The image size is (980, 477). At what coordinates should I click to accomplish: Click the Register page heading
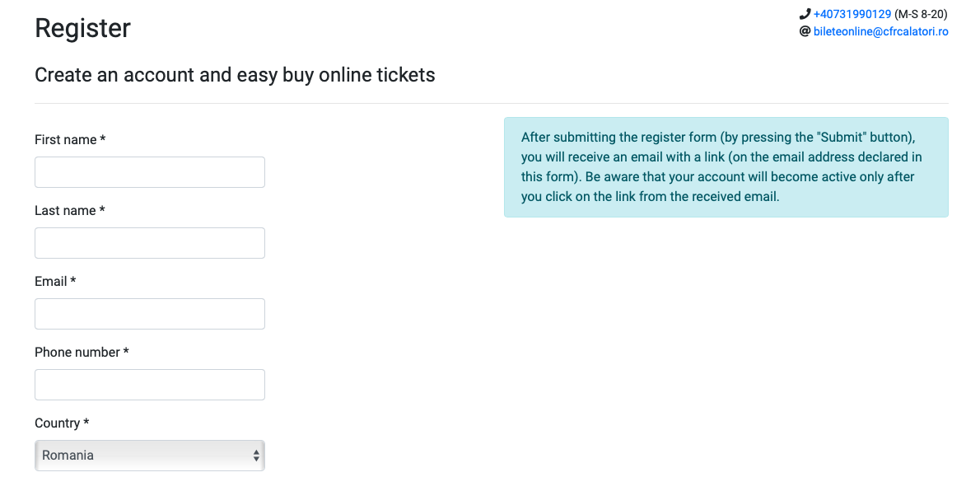tap(82, 28)
